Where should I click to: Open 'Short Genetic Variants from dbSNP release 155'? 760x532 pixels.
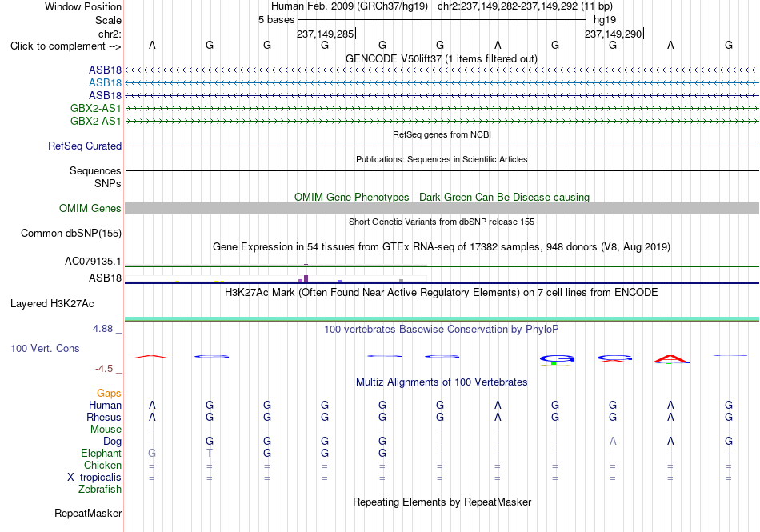442,222
